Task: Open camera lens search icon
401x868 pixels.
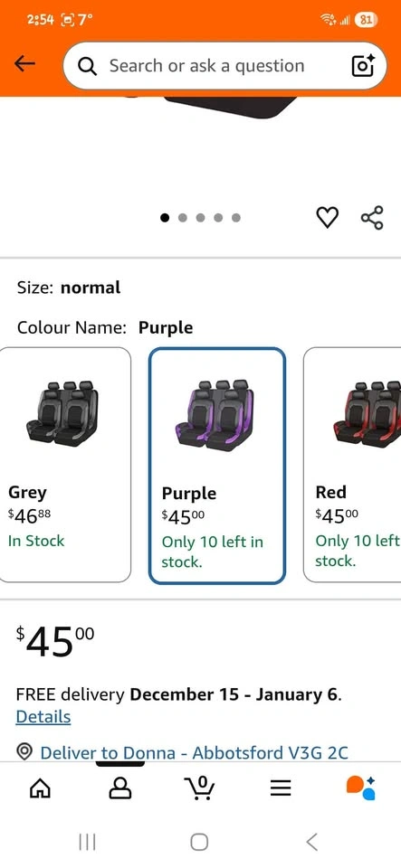Action: pos(363,65)
